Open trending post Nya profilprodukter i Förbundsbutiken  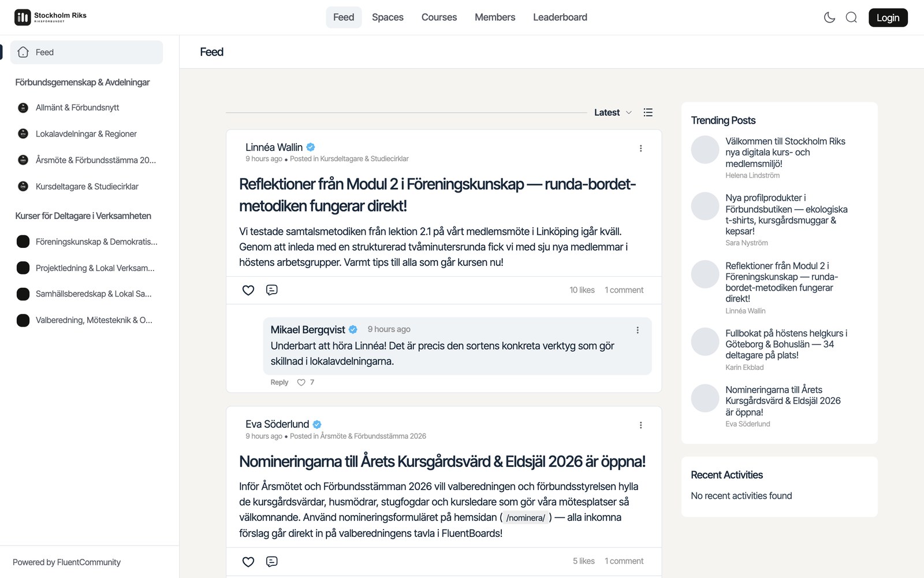(x=787, y=214)
